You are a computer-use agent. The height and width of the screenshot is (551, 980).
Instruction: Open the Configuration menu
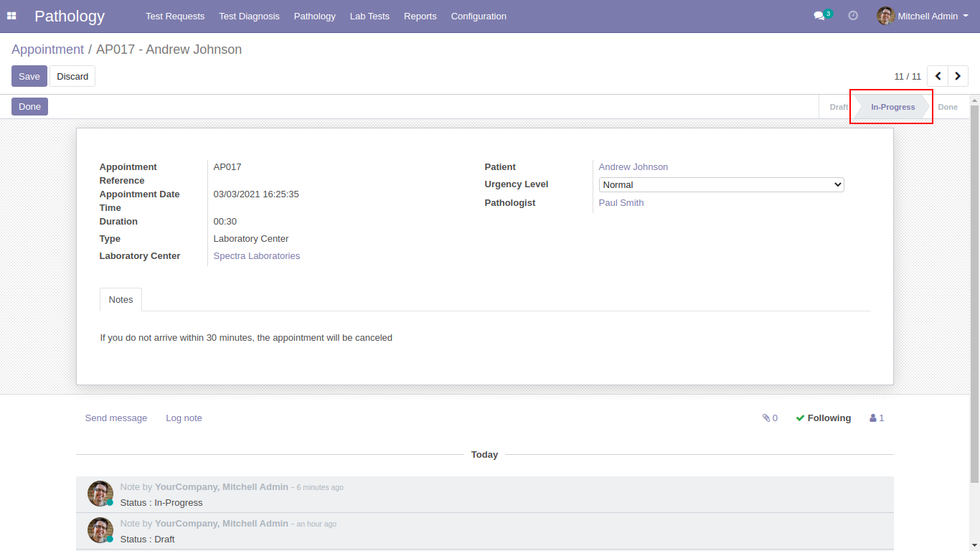(x=479, y=16)
